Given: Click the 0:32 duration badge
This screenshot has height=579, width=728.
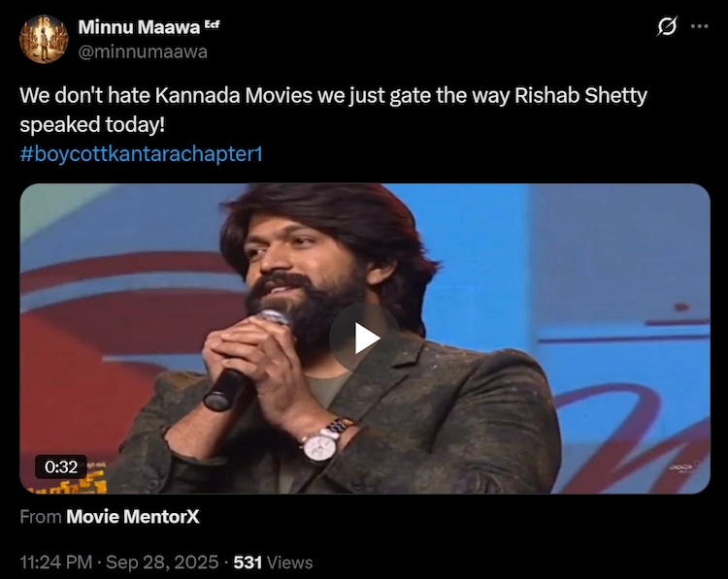Looking at the screenshot, I should 61,466.
